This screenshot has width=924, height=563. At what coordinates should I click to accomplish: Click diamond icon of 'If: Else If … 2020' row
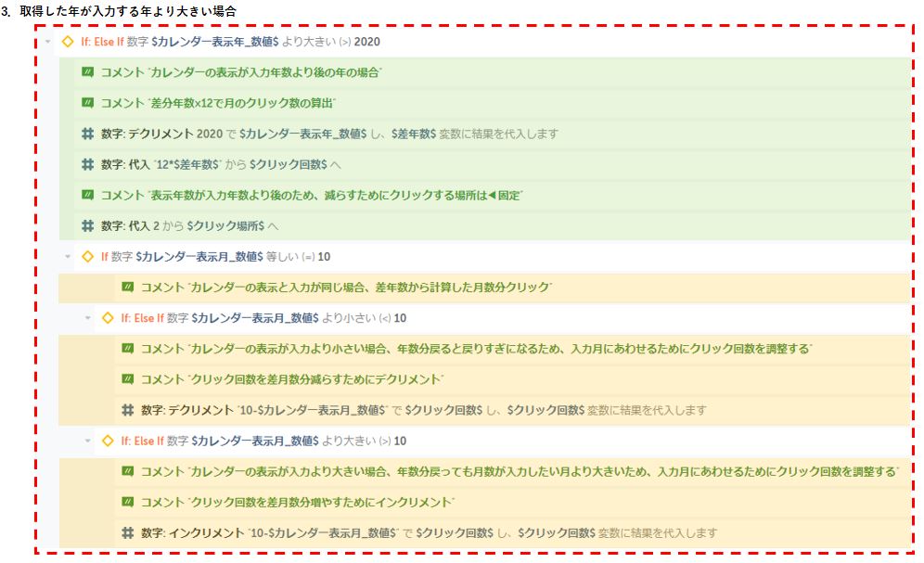pos(68,41)
